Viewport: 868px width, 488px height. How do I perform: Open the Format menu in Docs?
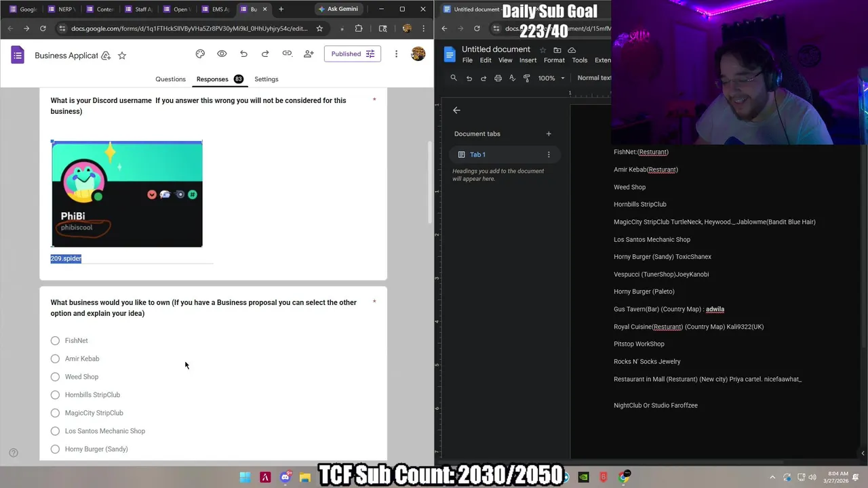tap(554, 60)
